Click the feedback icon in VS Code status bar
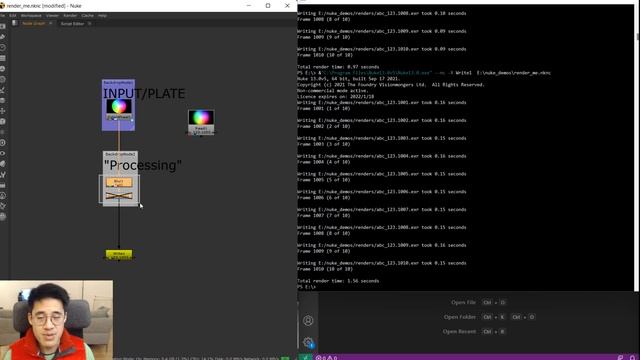640x360 pixels. (x=620, y=358)
